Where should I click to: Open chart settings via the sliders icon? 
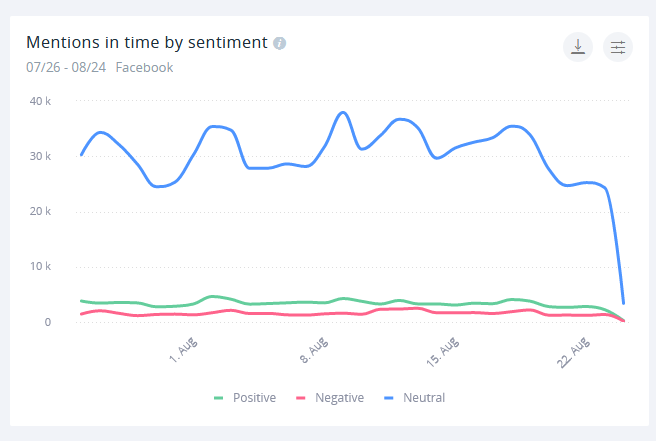[618, 47]
